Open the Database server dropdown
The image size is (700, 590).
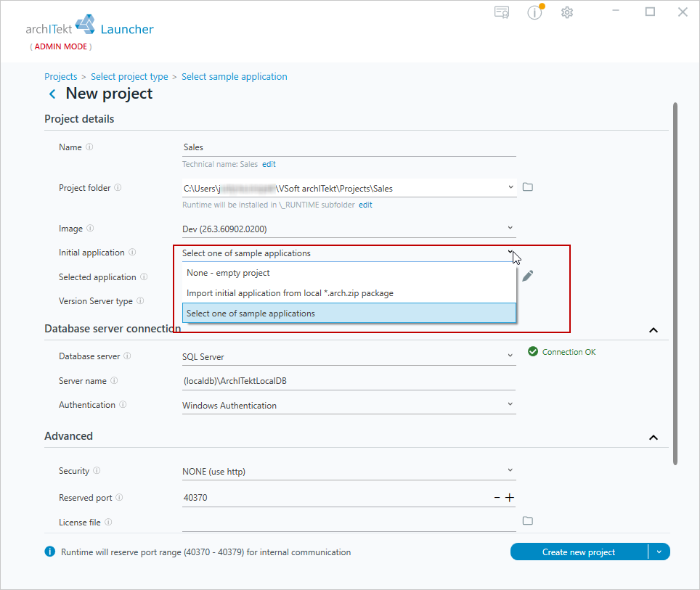coord(510,356)
